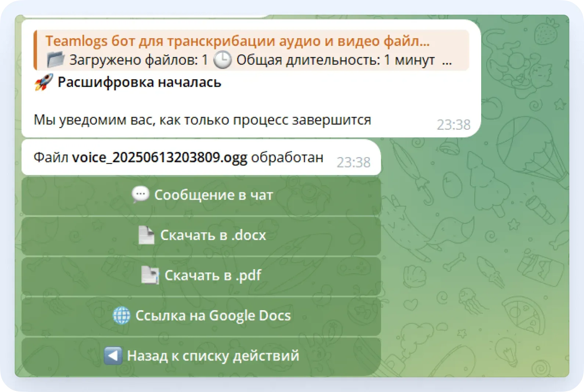Click the document icon on .docx button
This screenshot has height=392, width=584.
point(146,235)
